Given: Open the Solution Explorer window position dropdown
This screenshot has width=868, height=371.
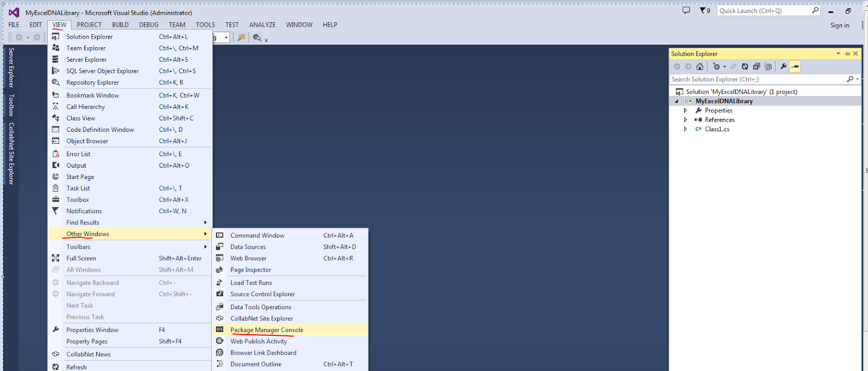Looking at the screenshot, I should click(x=838, y=54).
